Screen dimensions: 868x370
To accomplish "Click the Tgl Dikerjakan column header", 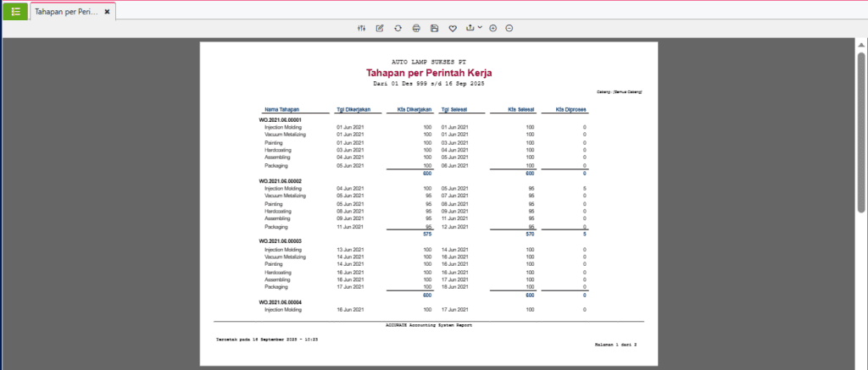I will tap(353, 109).
